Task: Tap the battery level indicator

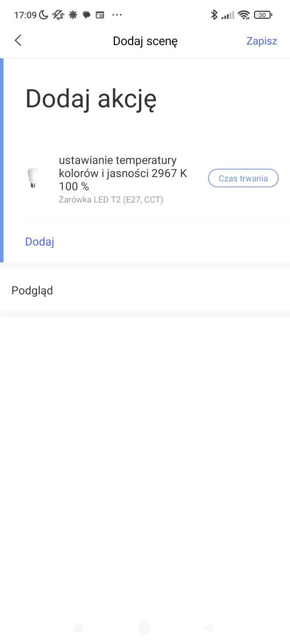Action: coord(263,15)
